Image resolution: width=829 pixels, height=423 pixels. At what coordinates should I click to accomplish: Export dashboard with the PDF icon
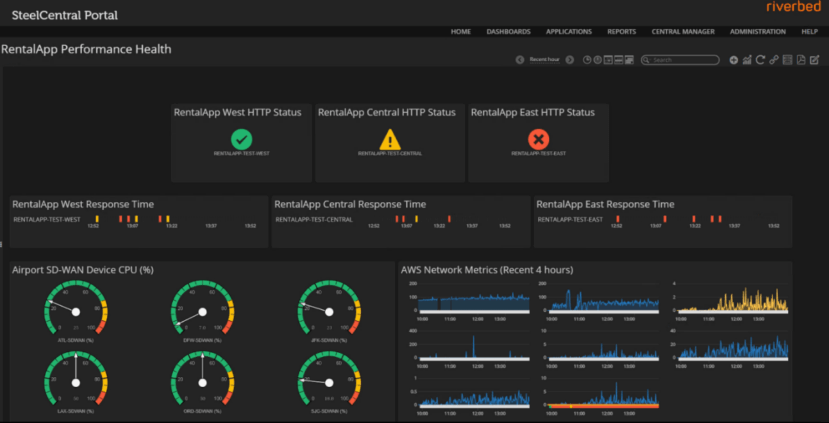801,60
